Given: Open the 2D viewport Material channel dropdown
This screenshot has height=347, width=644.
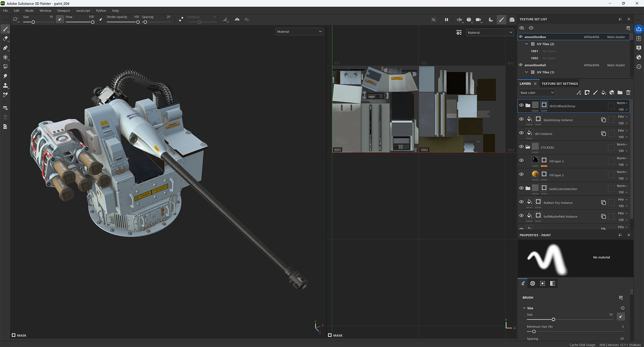Looking at the screenshot, I should [490, 33].
